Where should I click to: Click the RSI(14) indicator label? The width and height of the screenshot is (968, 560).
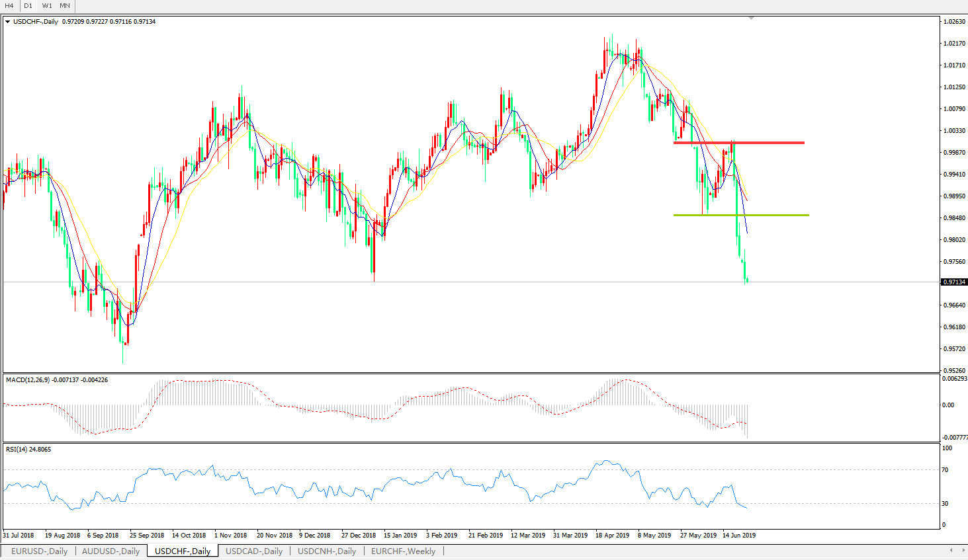(x=17, y=450)
